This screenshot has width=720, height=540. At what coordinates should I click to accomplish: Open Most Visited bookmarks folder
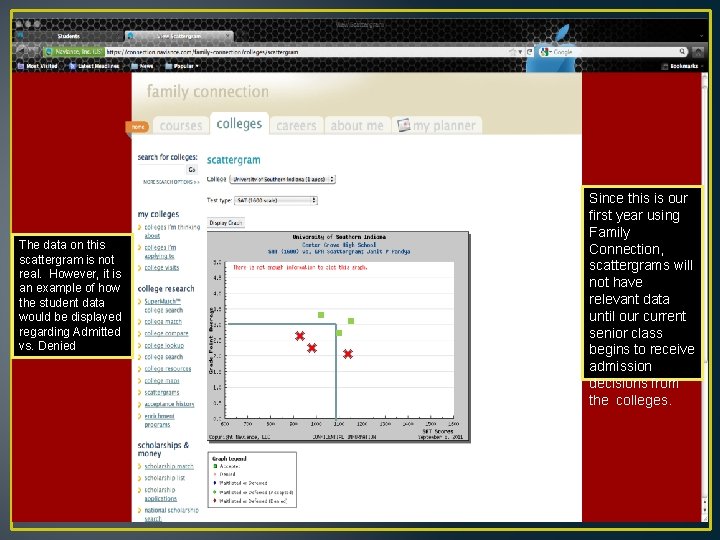[38, 66]
